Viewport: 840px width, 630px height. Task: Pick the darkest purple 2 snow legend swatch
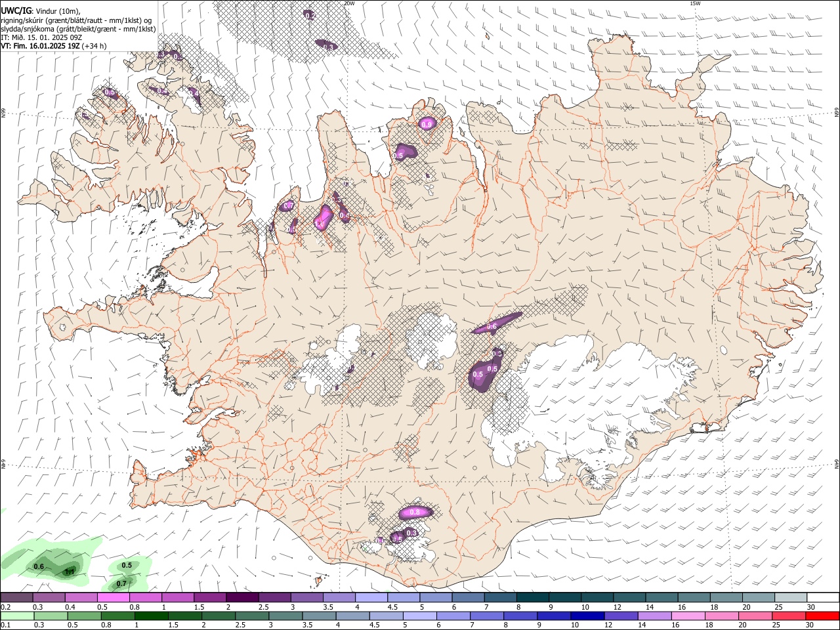click(x=242, y=597)
